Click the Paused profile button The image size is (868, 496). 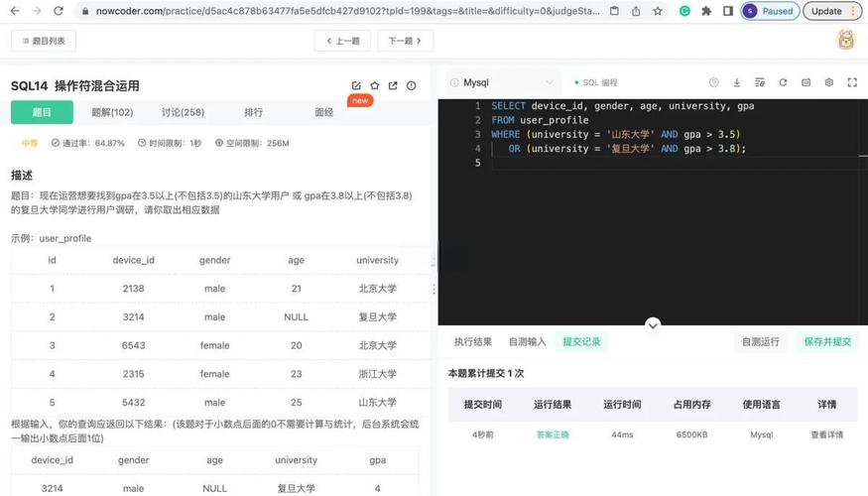pyautogui.click(x=770, y=11)
